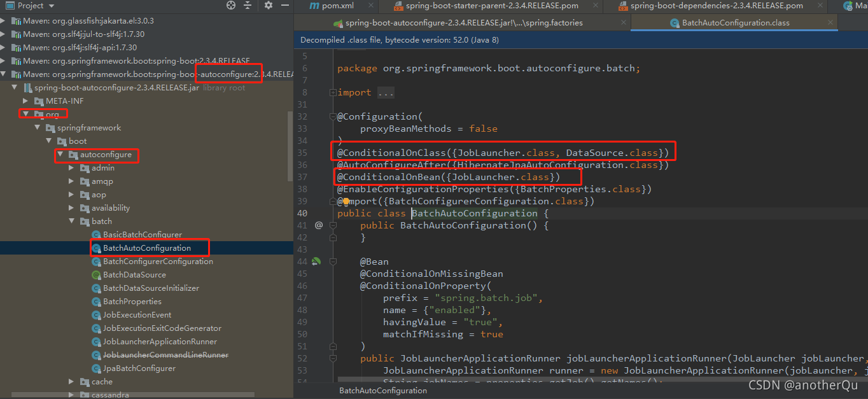Expand the cache package
Image resolution: width=868 pixels, height=399 pixels.
(72, 381)
